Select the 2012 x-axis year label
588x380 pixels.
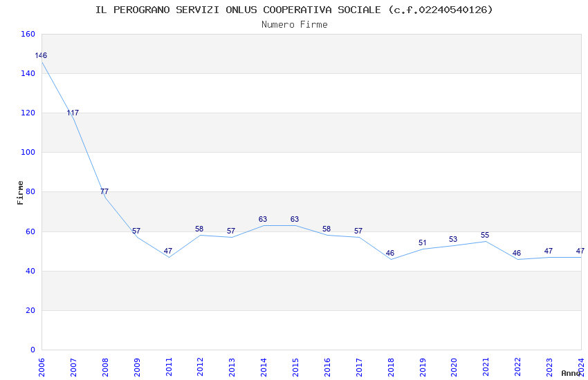click(x=200, y=368)
